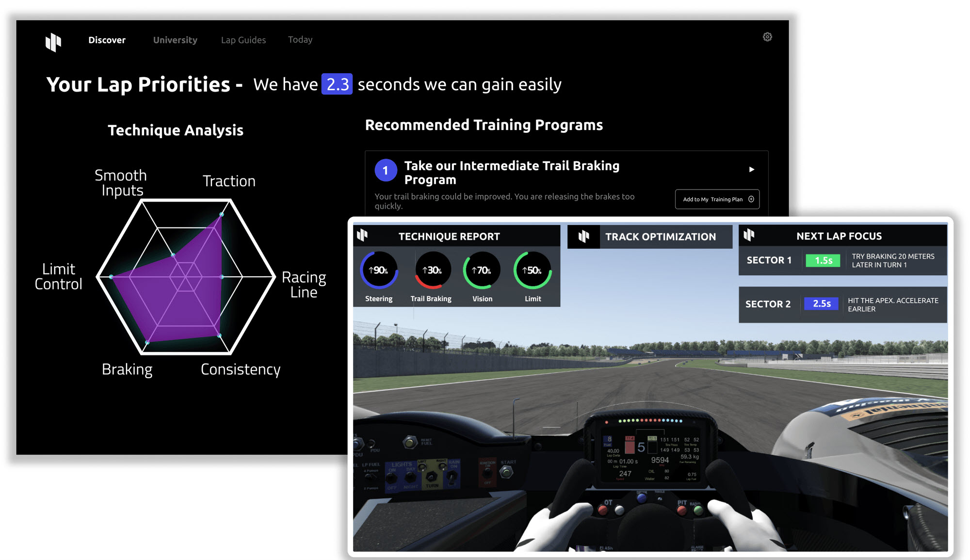Toggle the Lights ON/OFF switch
This screenshot has height=560, width=970.
[390, 478]
